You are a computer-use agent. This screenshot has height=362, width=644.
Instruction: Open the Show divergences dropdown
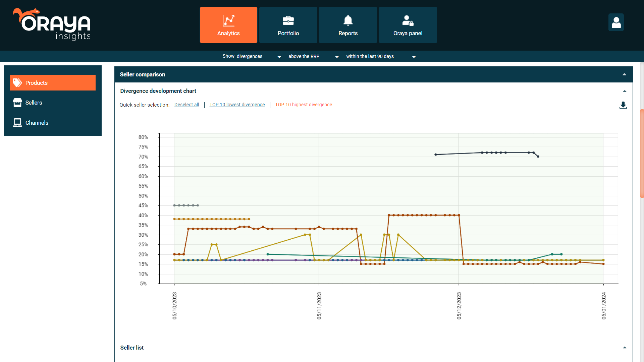279,56
